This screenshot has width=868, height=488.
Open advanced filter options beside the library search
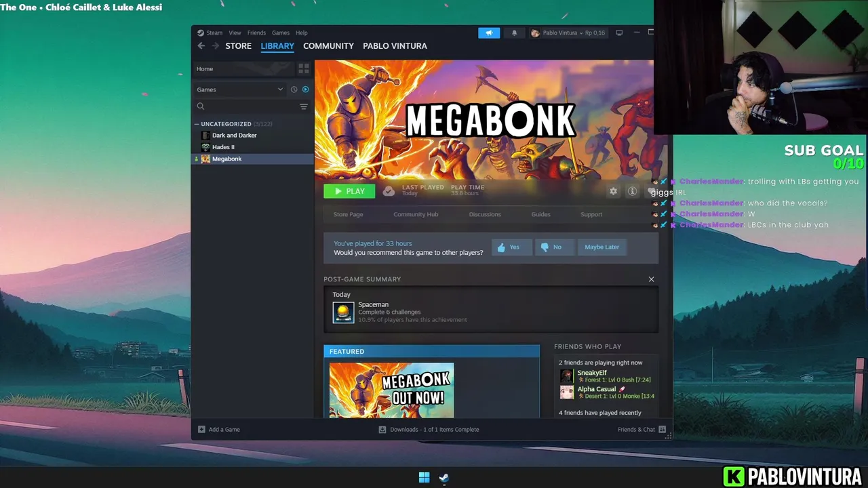[304, 106]
